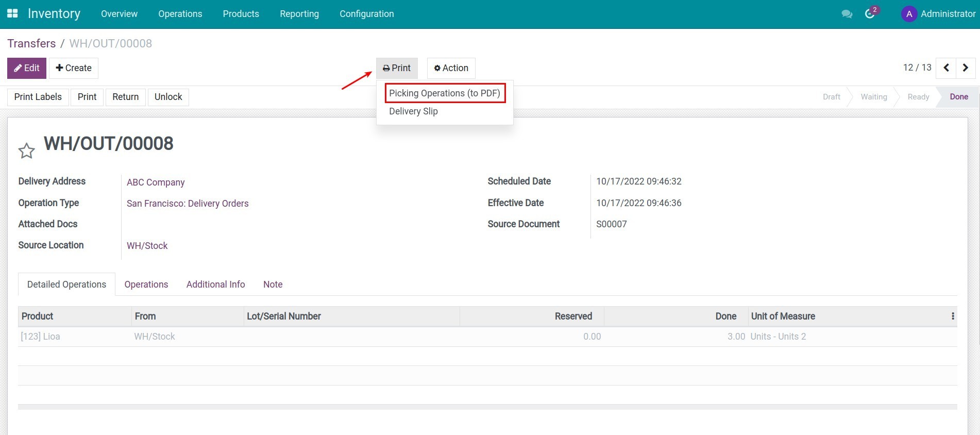Expand the Operations menu in navbar

coord(180,14)
